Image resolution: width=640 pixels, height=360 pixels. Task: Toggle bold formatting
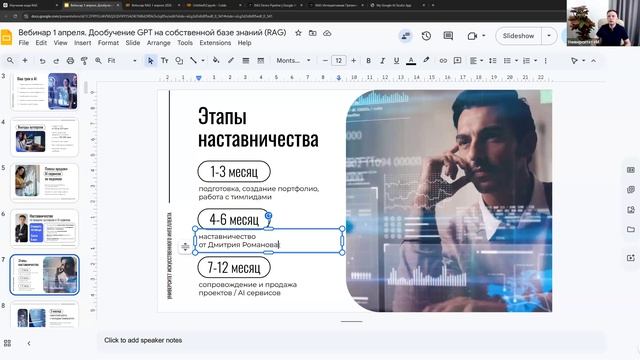(368, 60)
